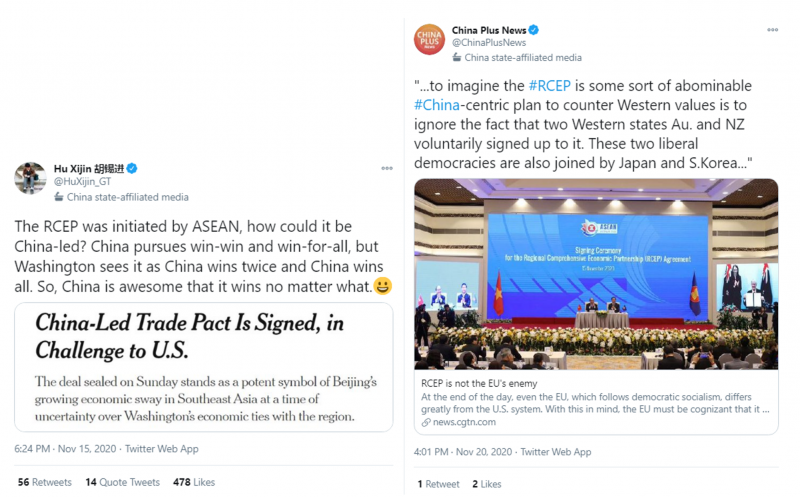
Task: Click verified badge next to Hu Xijin
Action: pyautogui.click(x=132, y=168)
